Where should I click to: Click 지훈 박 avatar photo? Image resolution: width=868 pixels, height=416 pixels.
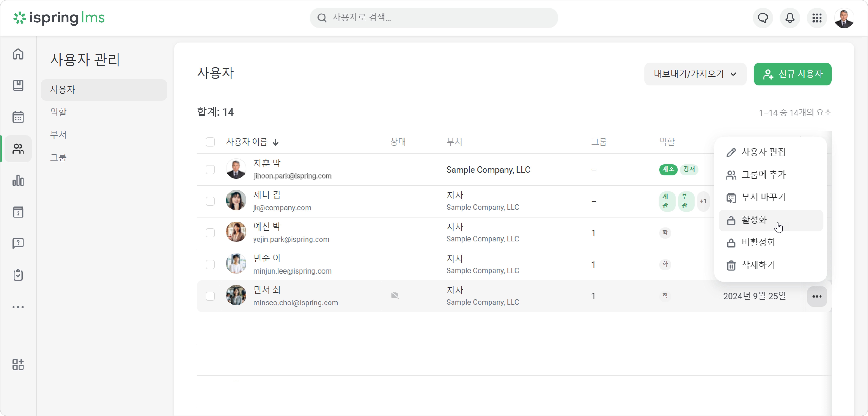point(236,169)
